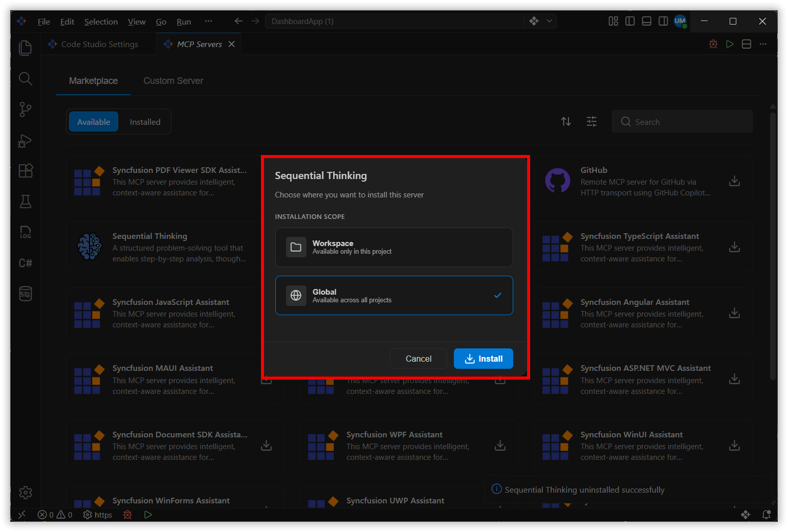Open the Run menu
The width and height of the screenshot is (788, 532).
point(184,21)
